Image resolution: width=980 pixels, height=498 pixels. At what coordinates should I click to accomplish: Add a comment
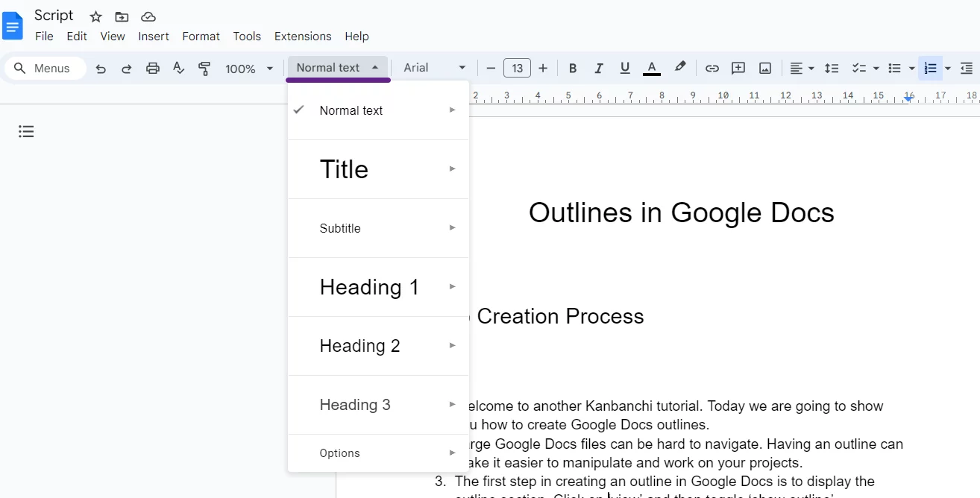pos(738,69)
